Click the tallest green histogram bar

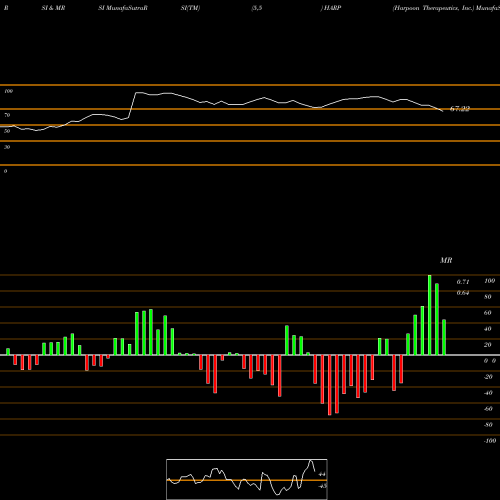tap(430, 315)
